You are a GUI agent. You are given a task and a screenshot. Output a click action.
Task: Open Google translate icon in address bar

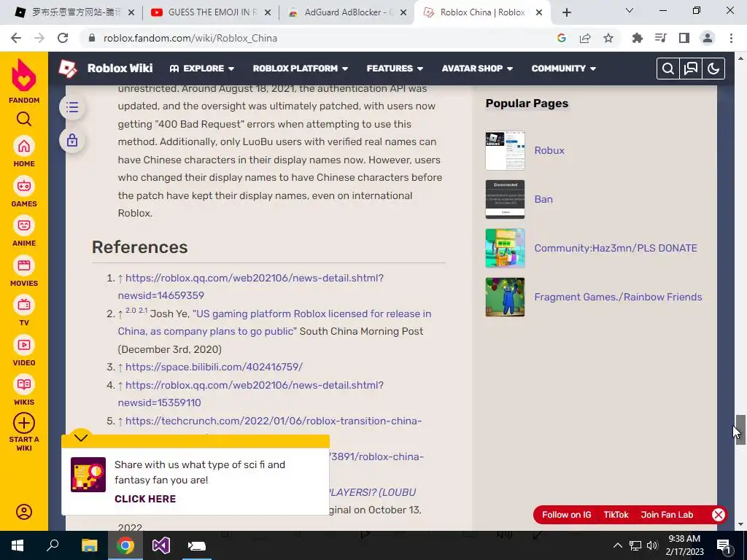coord(562,38)
